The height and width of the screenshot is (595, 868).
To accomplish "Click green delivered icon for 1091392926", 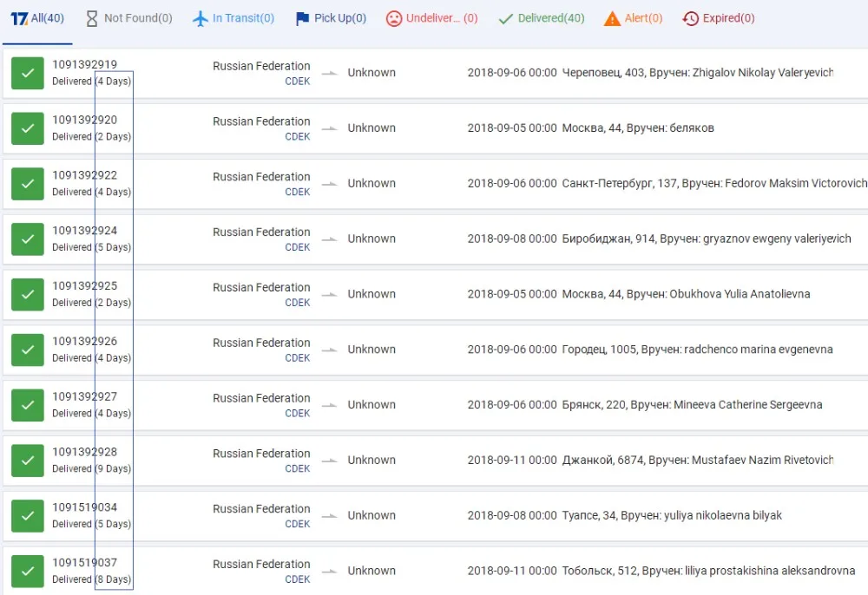I will pyautogui.click(x=28, y=350).
